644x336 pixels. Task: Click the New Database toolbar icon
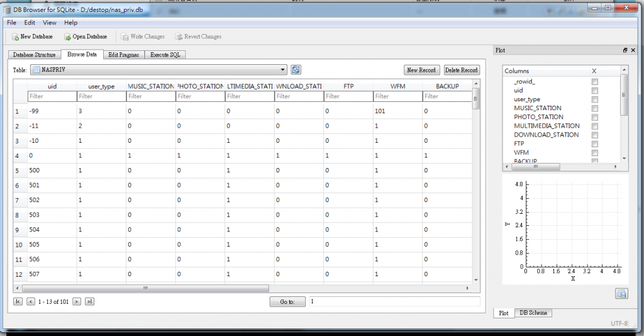coord(15,36)
